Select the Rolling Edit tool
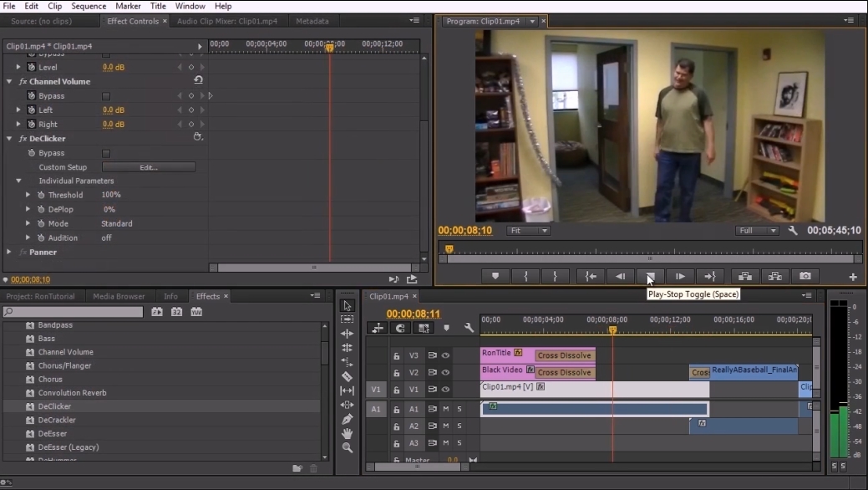The height and width of the screenshot is (490, 868). (x=347, y=348)
